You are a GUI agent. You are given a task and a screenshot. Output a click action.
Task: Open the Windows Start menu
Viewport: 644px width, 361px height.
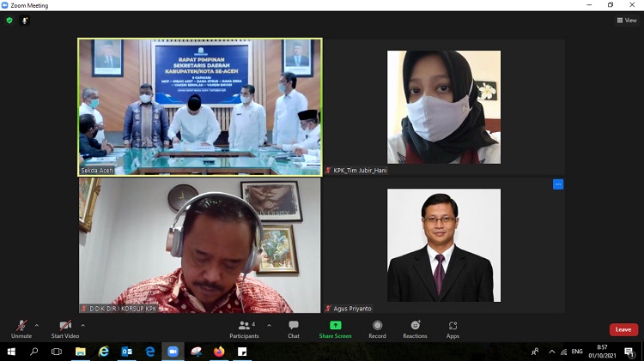point(11,352)
